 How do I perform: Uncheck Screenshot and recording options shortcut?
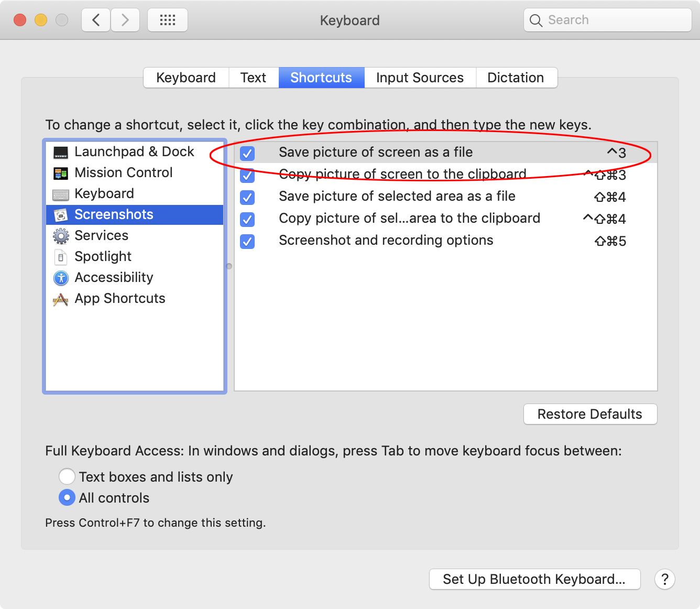pyautogui.click(x=247, y=241)
